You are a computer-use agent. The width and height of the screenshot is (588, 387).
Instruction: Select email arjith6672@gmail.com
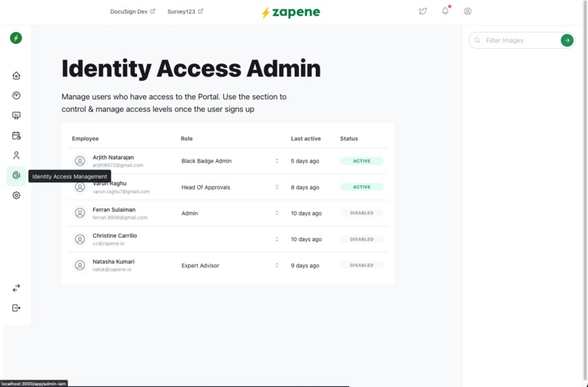117,165
